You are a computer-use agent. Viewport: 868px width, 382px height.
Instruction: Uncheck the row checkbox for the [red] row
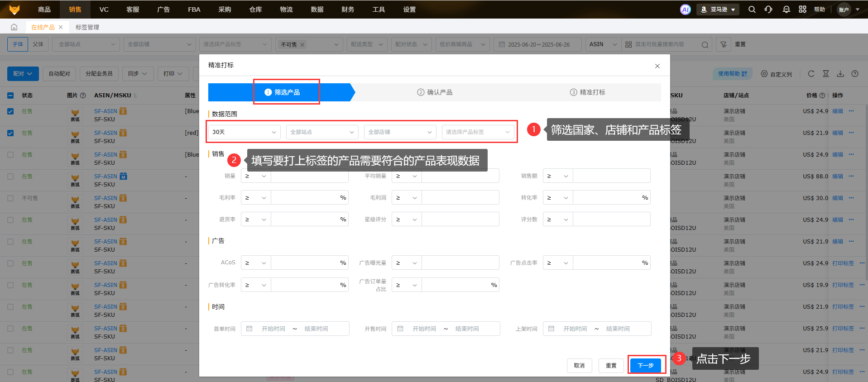coord(10,133)
